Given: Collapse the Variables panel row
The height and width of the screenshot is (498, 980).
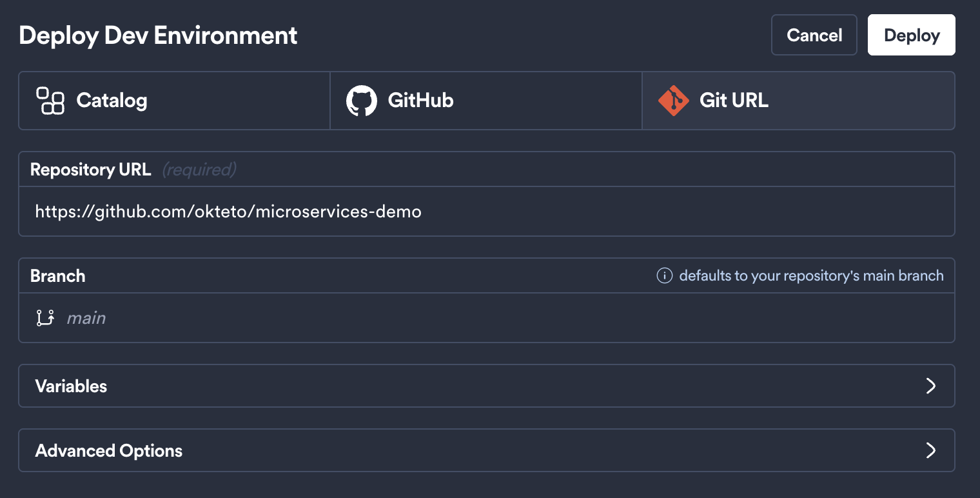Looking at the screenshot, I should coord(490,386).
